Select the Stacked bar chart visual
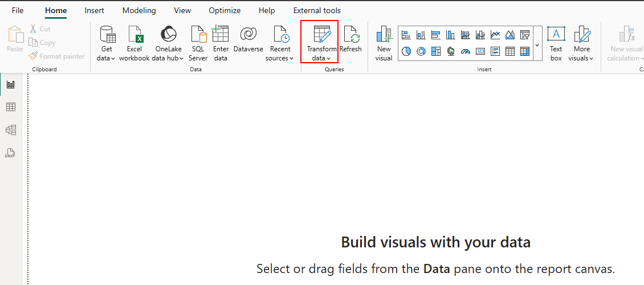Viewport: 644px width, 285px height. (406, 35)
